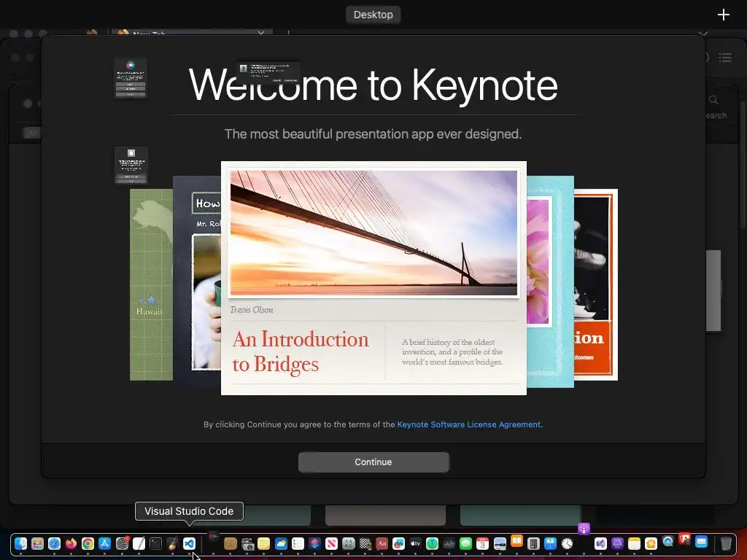The width and height of the screenshot is (747, 560).
Task: Open the App Store from the Dock
Action: tap(104, 543)
